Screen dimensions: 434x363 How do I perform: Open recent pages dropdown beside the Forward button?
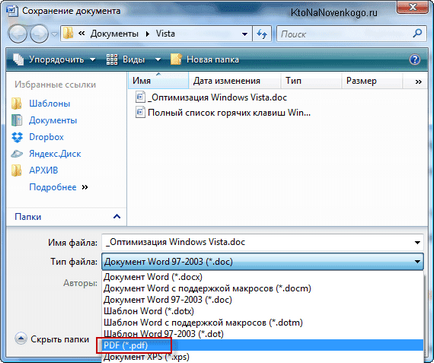coord(55,34)
